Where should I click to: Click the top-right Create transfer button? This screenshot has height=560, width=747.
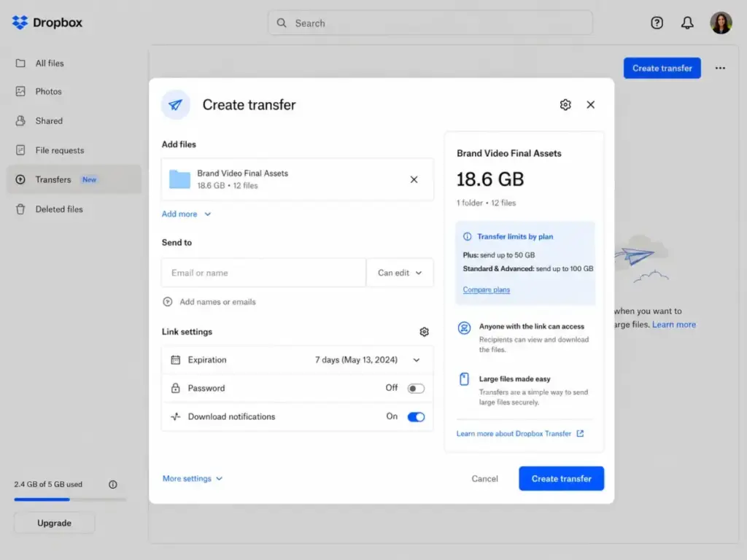pos(662,68)
